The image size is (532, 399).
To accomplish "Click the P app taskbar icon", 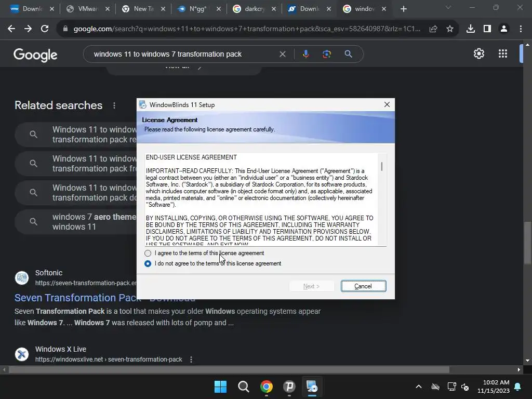I will tap(289, 387).
